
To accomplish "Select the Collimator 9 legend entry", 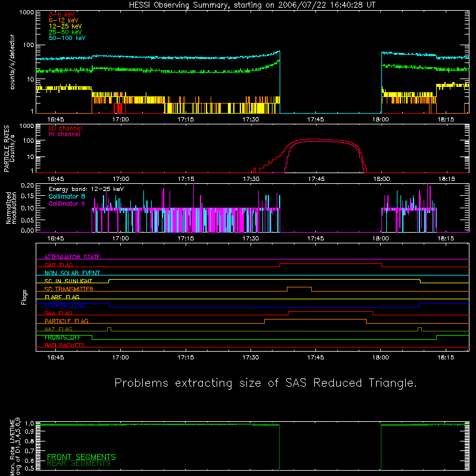I will tap(67, 203).
